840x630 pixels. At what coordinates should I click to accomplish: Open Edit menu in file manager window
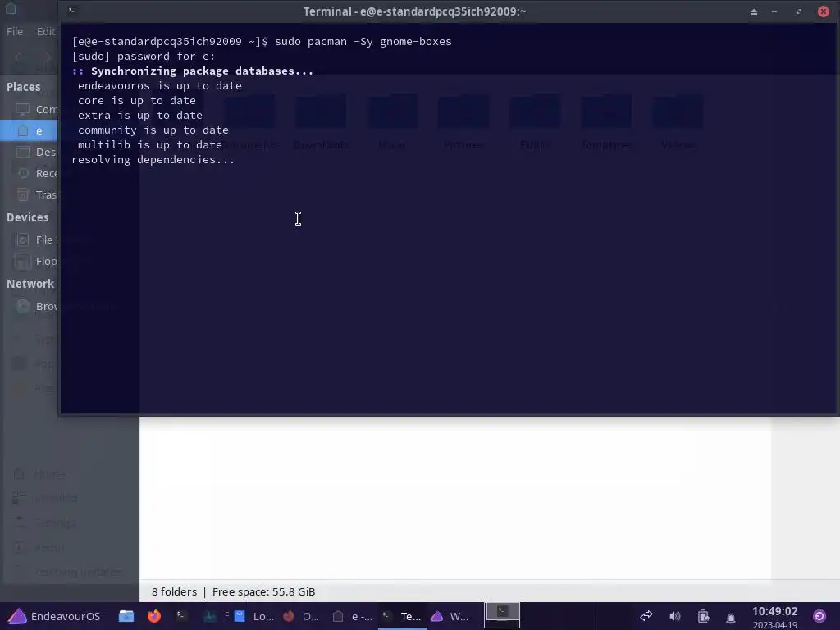[46, 32]
